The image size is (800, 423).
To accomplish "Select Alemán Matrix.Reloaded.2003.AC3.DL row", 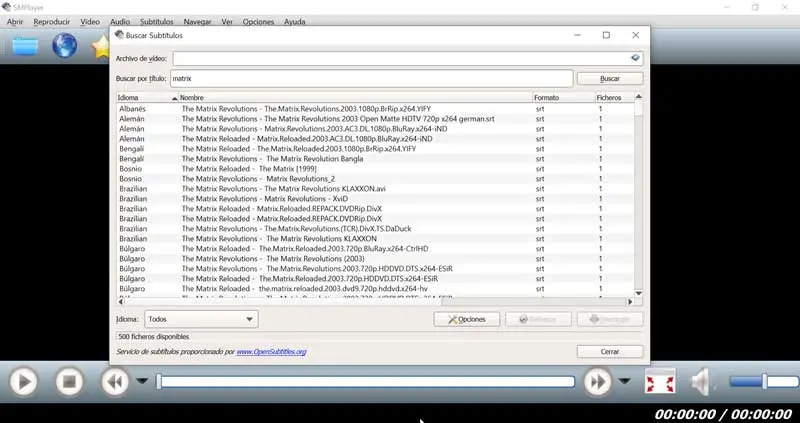I will 375,139.
